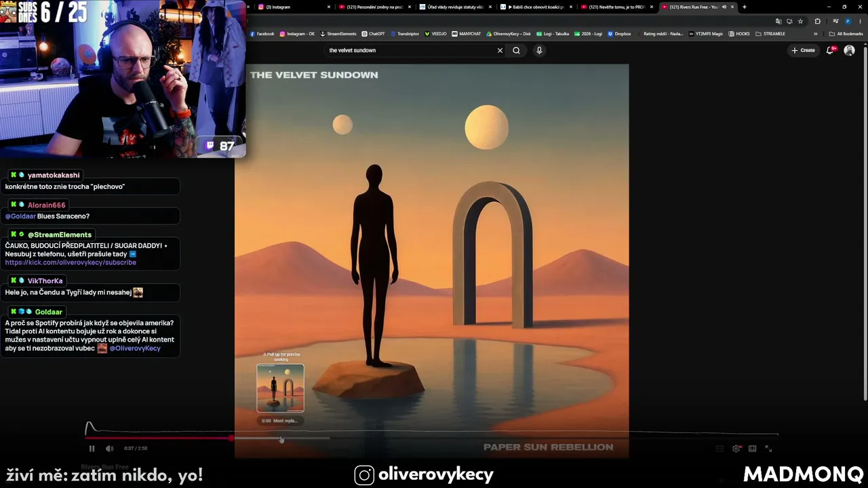
Task: Open the browser extensions puzzle icon
Action: pyautogui.click(x=817, y=21)
